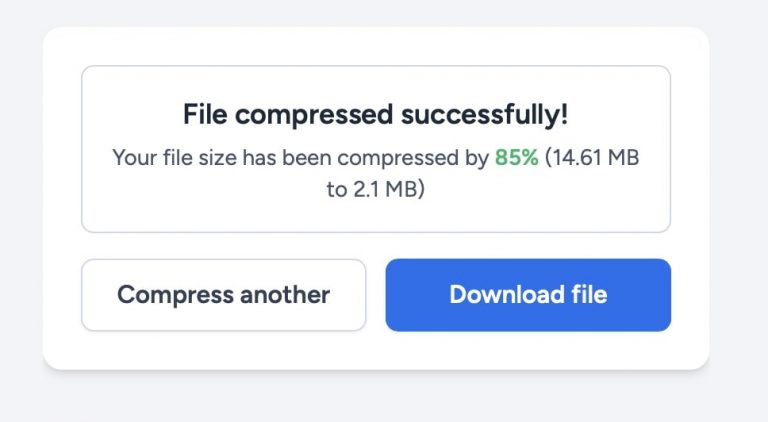Click the word 'successfully!' in the heading
The height and width of the screenshot is (422, 768).
coord(485,115)
